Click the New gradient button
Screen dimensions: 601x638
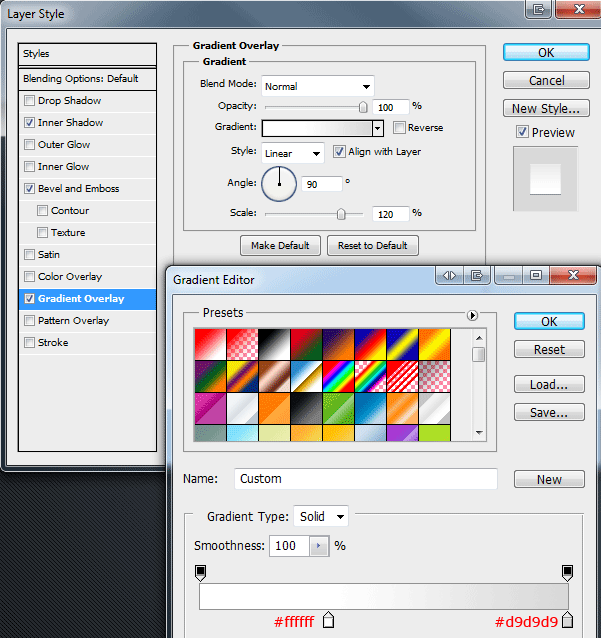click(x=549, y=479)
